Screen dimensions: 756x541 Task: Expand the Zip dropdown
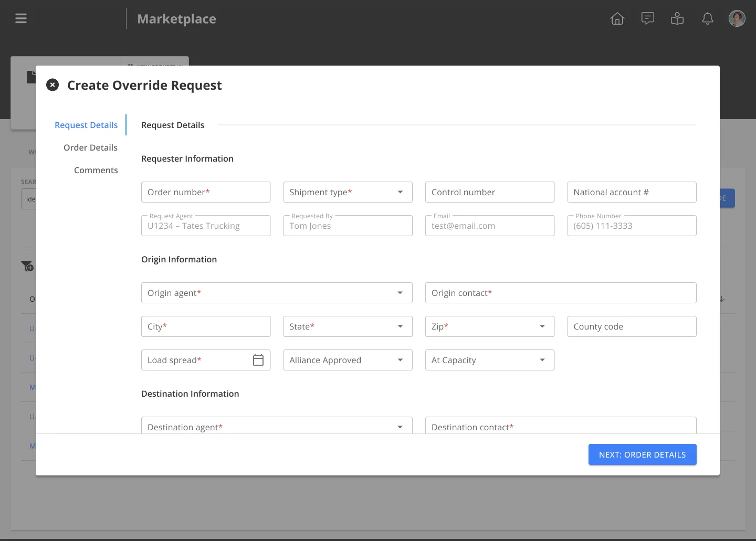tap(542, 326)
